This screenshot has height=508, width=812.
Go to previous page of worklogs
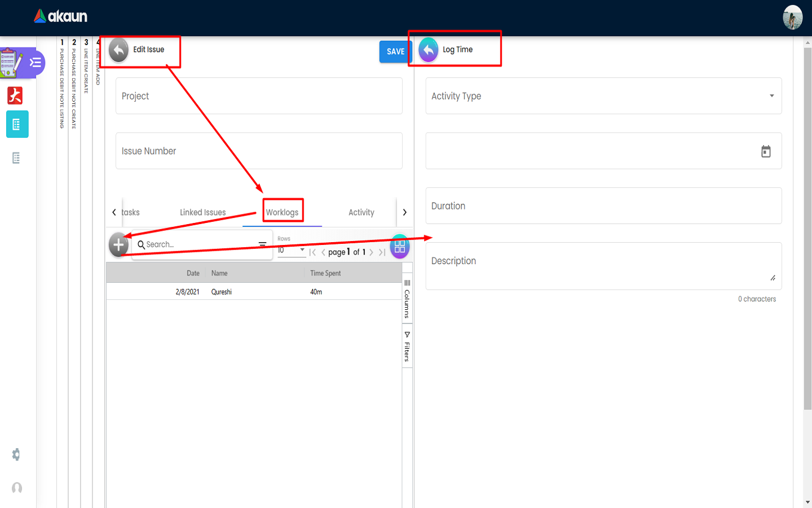coord(323,252)
